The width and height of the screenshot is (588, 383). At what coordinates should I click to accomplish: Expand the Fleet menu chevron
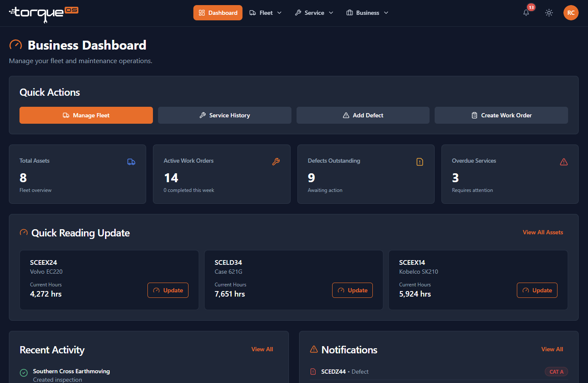[x=279, y=13]
